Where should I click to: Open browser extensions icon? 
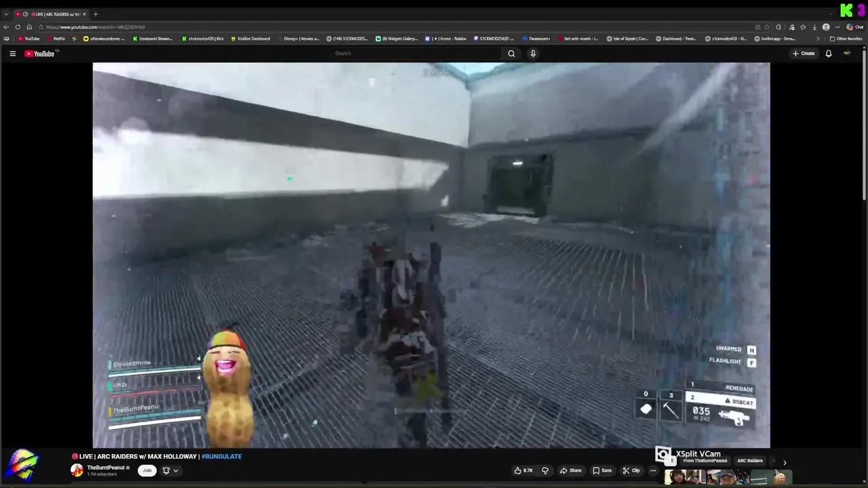pos(778,27)
